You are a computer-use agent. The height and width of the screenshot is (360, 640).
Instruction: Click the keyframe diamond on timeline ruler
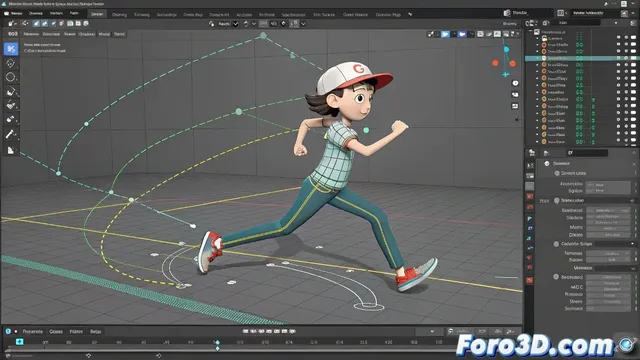tap(218, 342)
